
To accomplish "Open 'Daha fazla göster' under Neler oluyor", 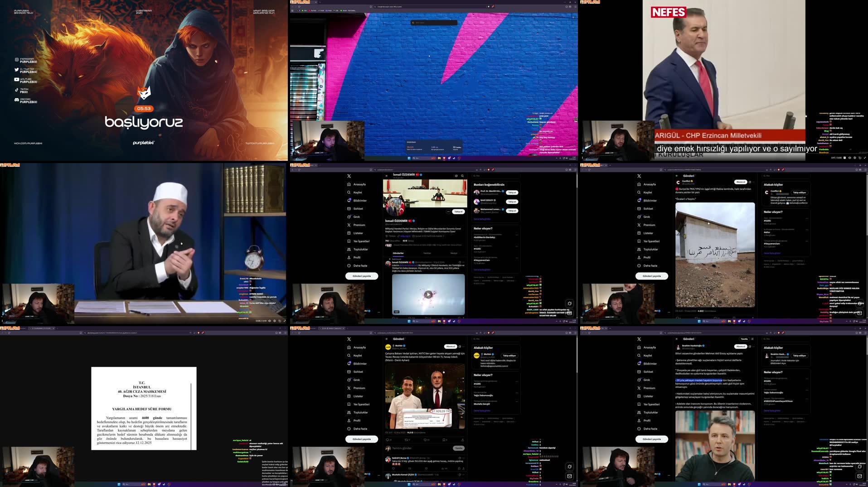I will click(482, 270).
